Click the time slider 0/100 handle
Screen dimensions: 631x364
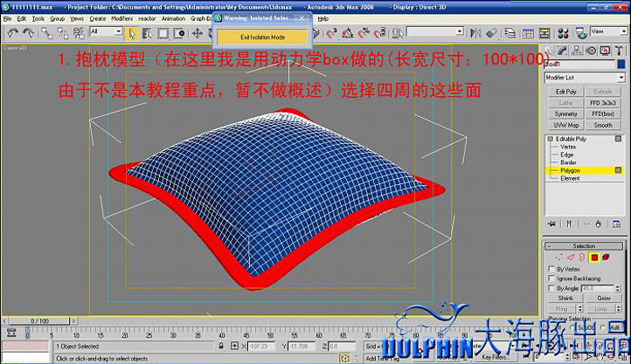coord(39,321)
